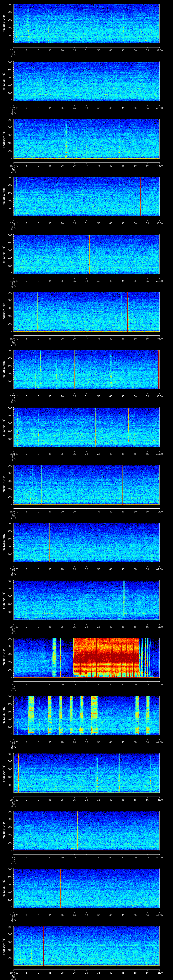Click the "44:00" end time label
The height and width of the screenshot is (980, 173).
(x=159, y=742)
